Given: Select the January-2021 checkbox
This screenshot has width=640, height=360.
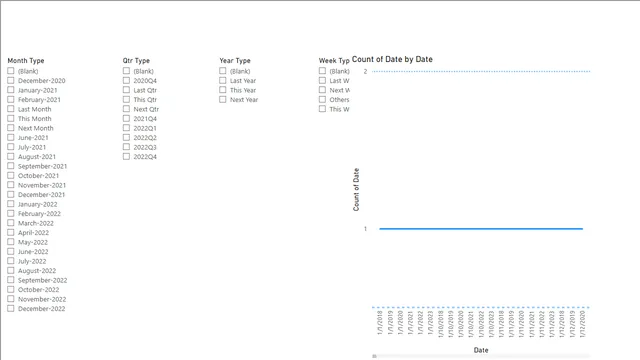Looking at the screenshot, I should 11,90.
